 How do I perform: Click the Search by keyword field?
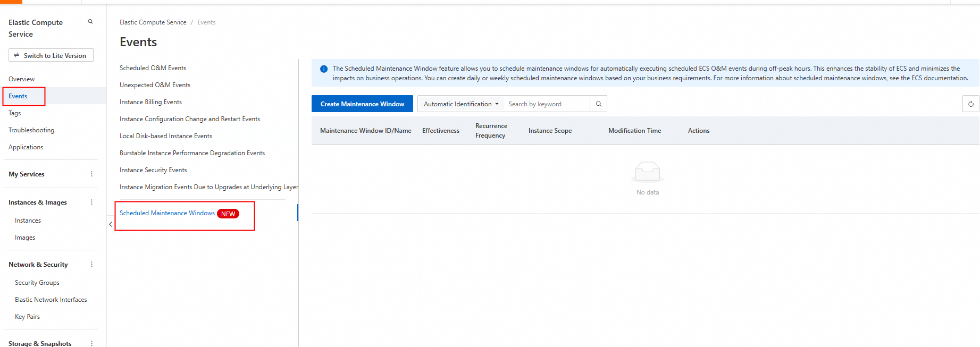point(547,104)
